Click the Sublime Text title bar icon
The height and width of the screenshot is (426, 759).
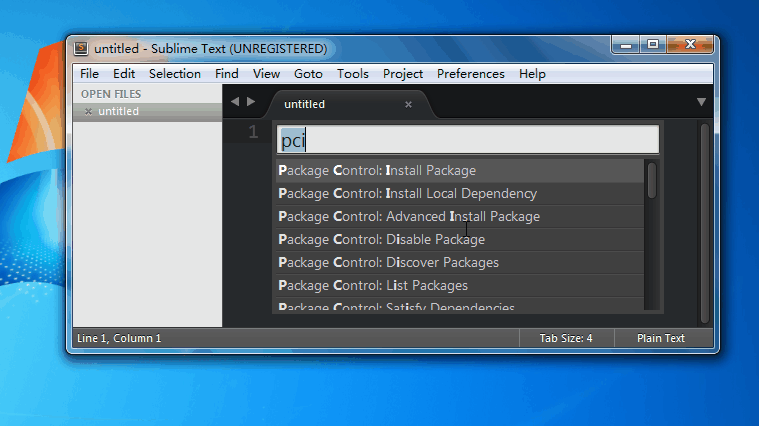coord(81,48)
